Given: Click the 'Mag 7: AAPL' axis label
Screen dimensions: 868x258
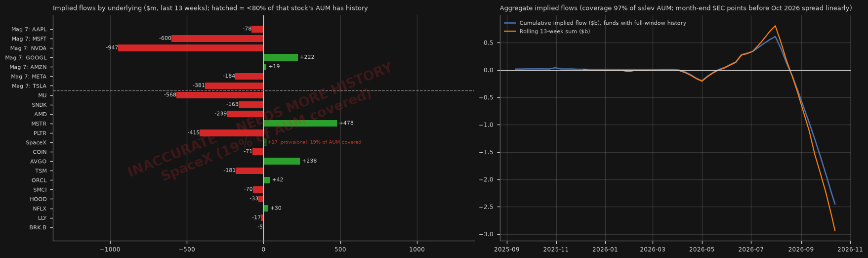Looking at the screenshot, I should point(29,30).
